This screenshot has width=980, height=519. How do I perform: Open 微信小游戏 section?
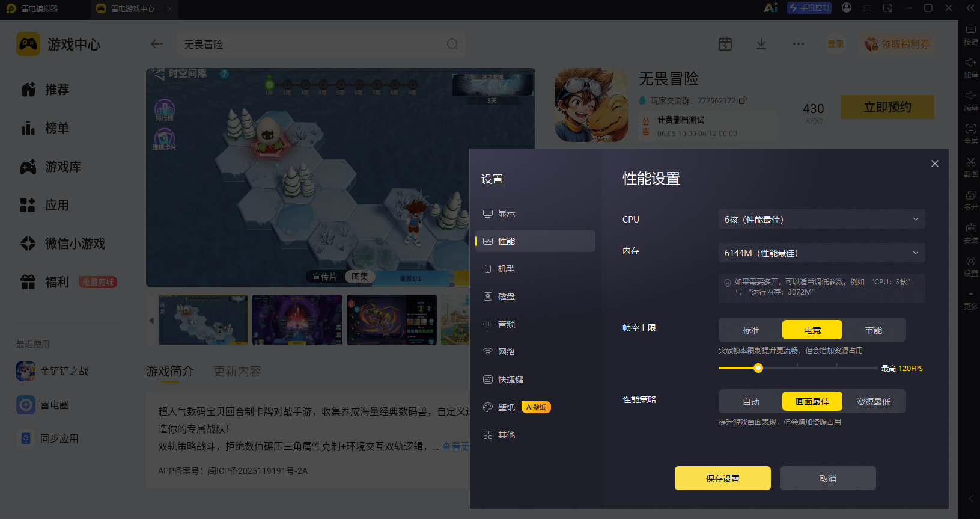coord(62,244)
